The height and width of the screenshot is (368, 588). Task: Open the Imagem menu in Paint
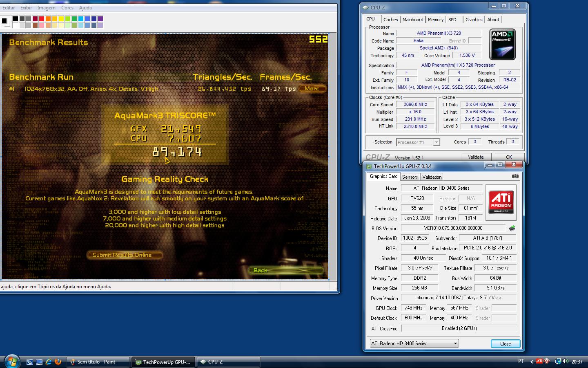point(46,8)
